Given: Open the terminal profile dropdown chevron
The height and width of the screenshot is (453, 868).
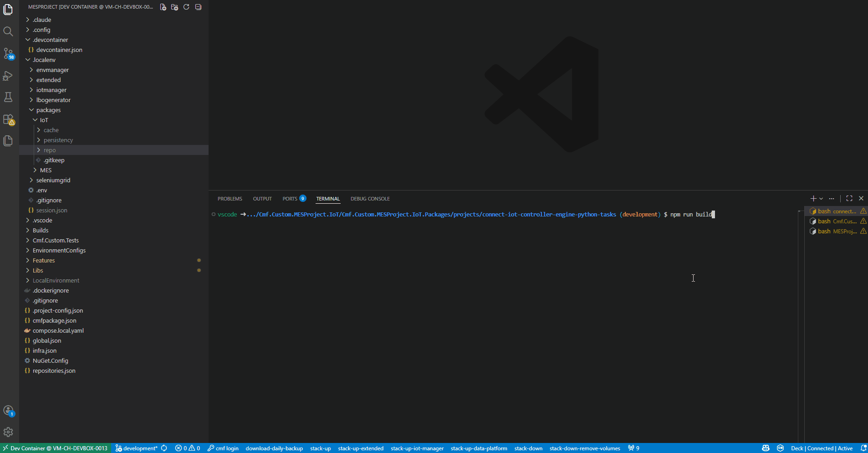Looking at the screenshot, I should 821,198.
